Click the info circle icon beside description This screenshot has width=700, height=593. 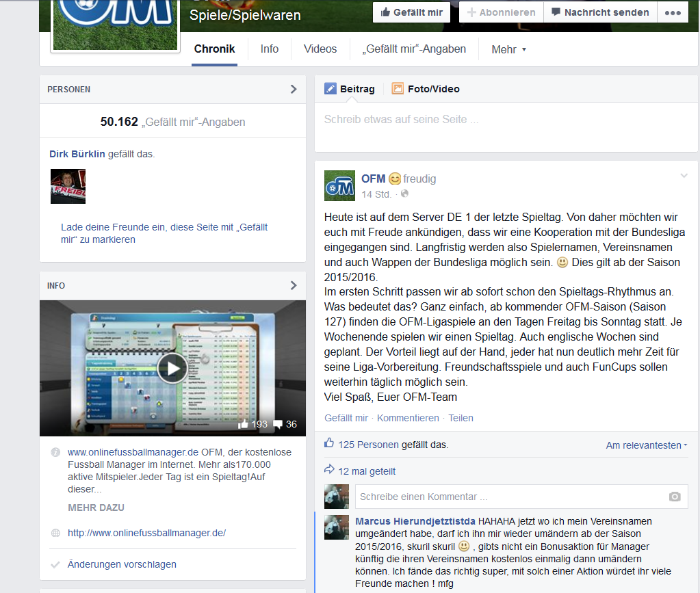[55, 453]
